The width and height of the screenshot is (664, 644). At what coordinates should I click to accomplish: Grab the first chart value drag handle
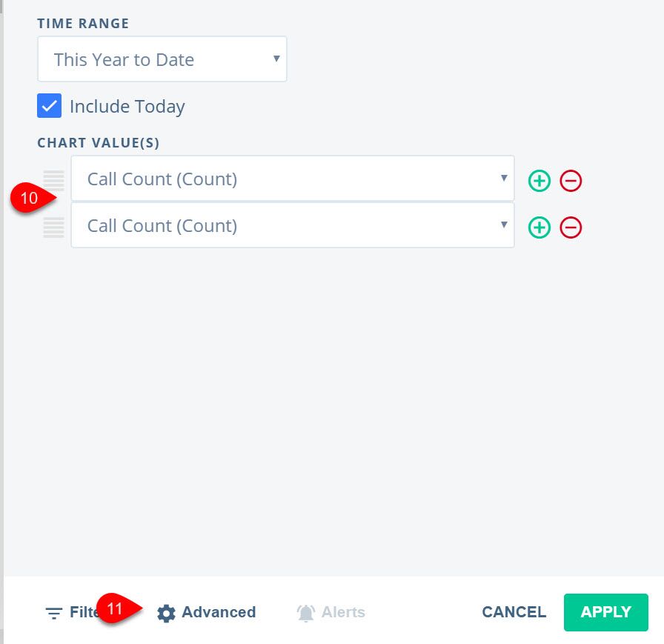(x=53, y=180)
